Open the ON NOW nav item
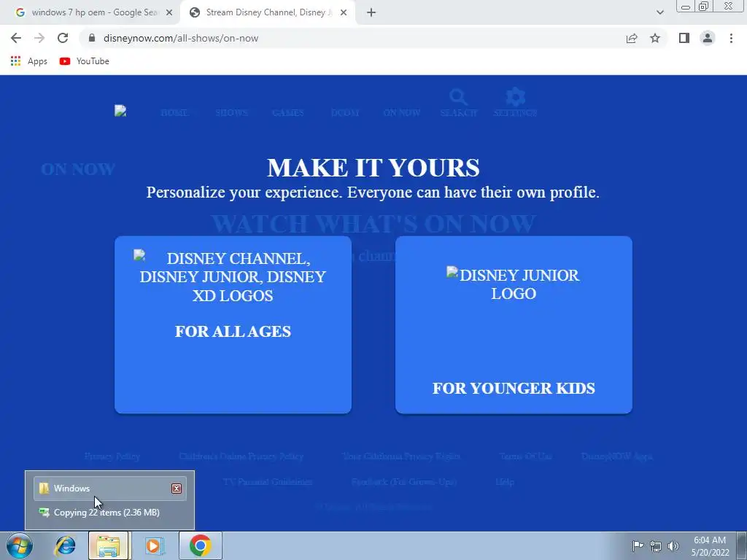747x560 pixels. pyautogui.click(x=402, y=113)
